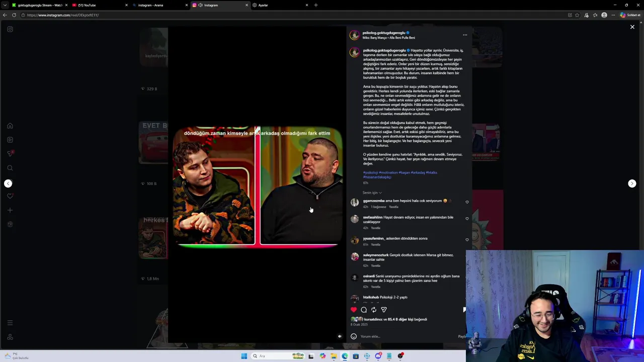Toggle the reel's mute speaker icon
Viewport: 644px width, 362px height.
coord(340,336)
